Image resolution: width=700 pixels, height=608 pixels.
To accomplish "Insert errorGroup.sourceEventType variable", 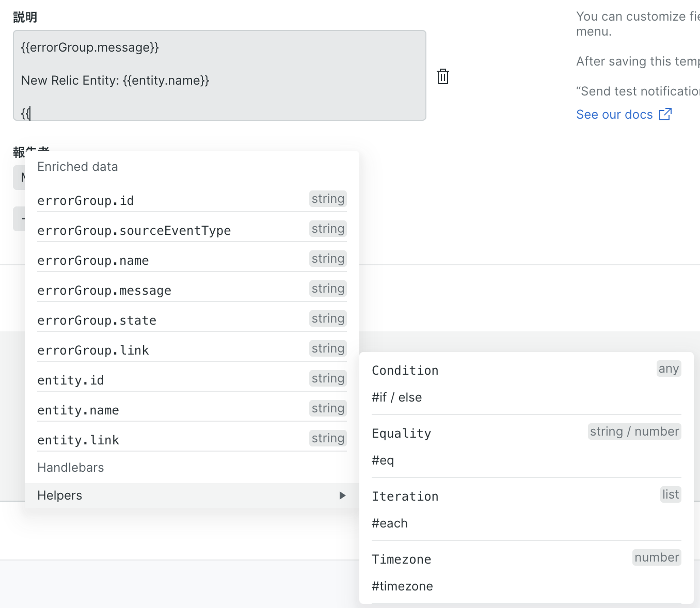I will pyautogui.click(x=134, y=231).
